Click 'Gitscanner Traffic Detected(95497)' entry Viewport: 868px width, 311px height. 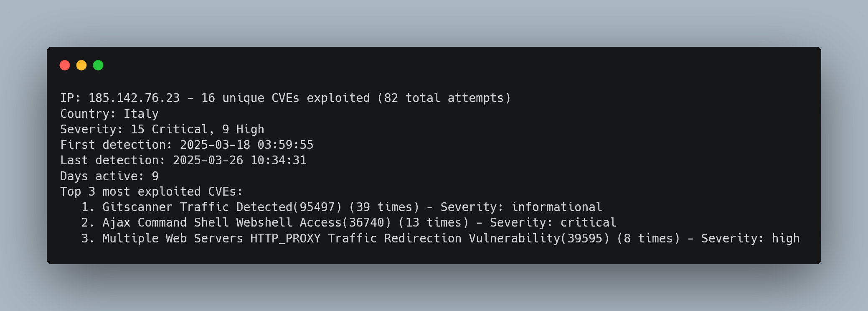pos(222,207)
